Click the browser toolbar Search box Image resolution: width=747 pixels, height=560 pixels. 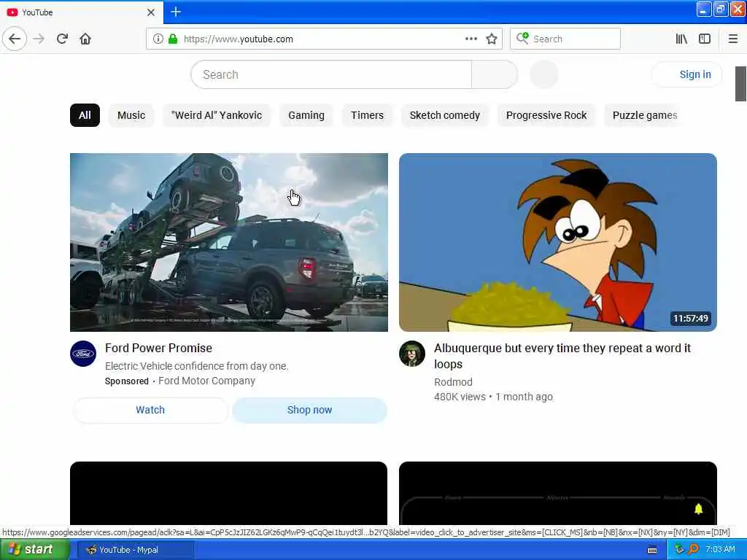(565, 39)
